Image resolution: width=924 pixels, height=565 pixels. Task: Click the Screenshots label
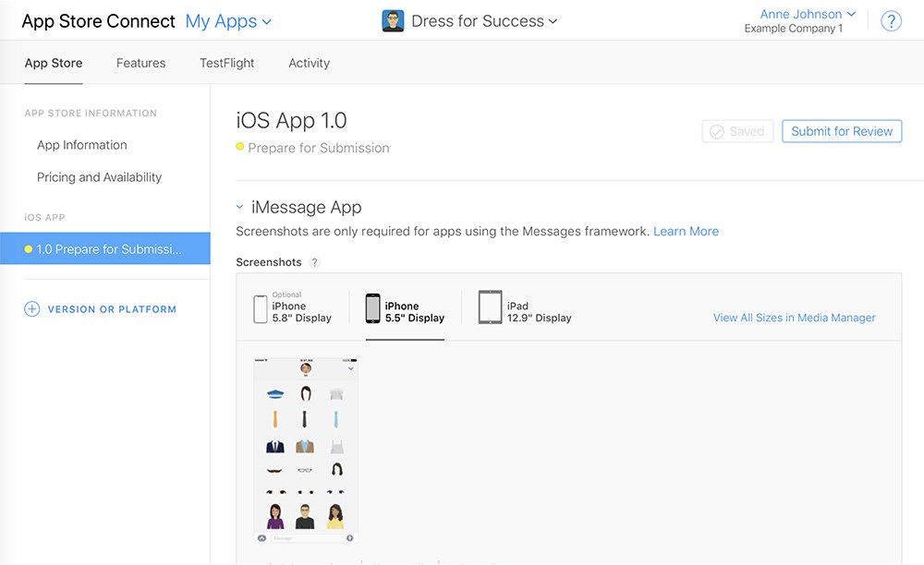[x=269, y=262]
